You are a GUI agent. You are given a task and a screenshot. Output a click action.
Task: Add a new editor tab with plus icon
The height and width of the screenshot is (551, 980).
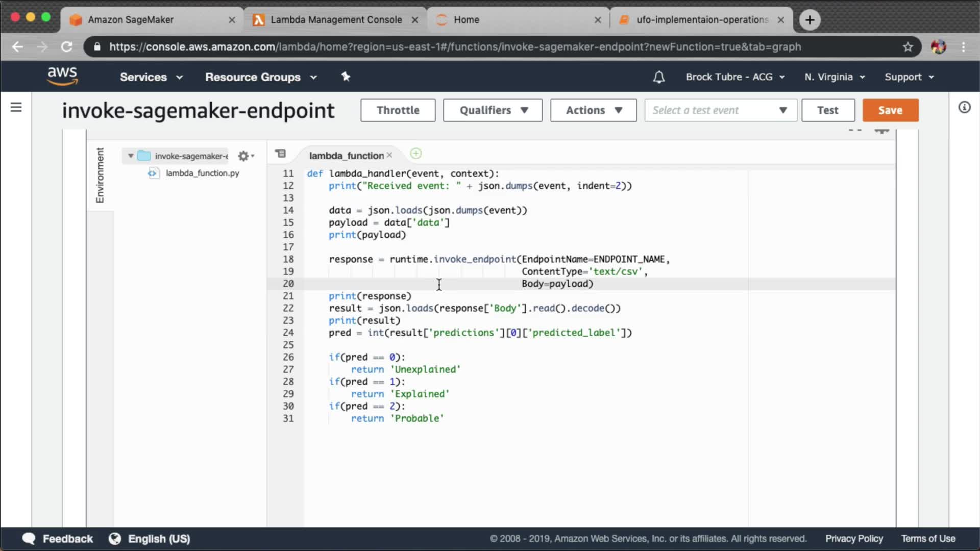tap(416, 154)
